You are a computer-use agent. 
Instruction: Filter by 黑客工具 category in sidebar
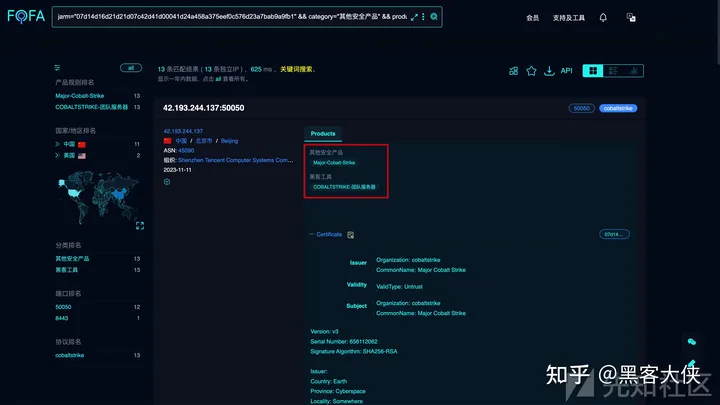point(67,270)
